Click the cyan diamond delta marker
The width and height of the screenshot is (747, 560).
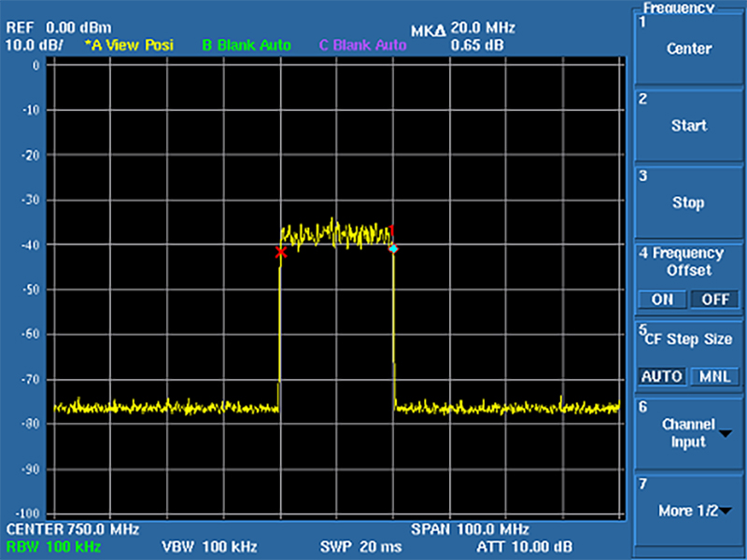tap(393, 248)
